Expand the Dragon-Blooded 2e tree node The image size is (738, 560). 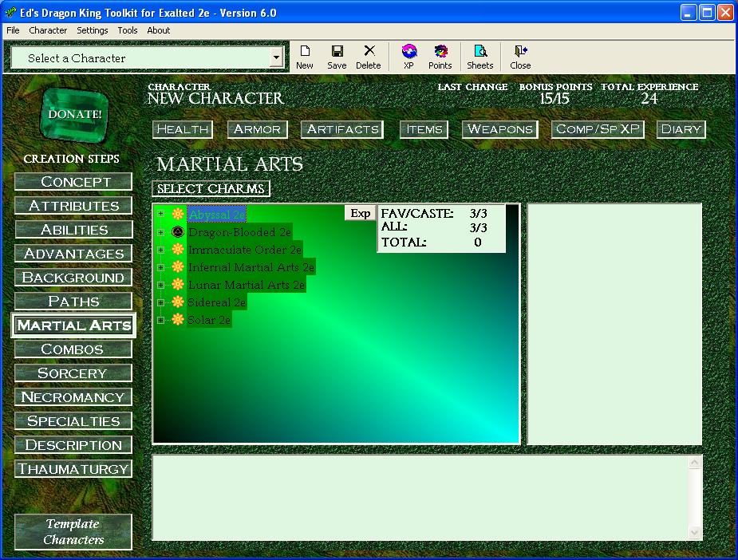click(161, 232)
